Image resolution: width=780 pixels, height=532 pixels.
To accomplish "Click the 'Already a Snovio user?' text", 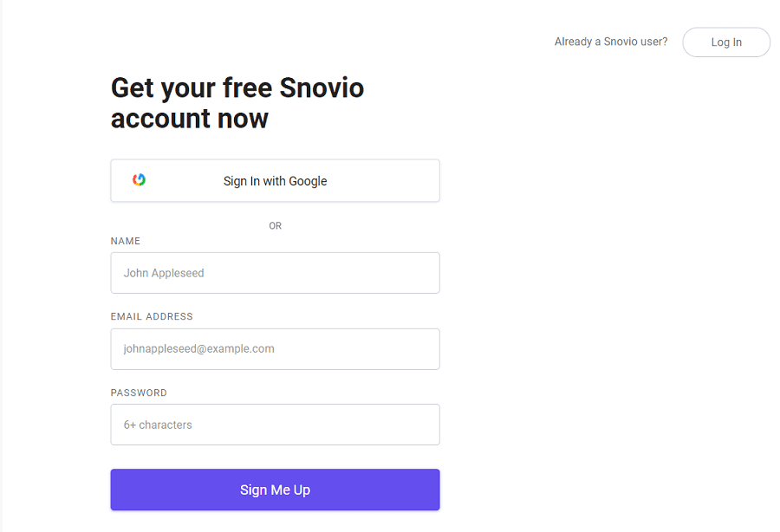I will [x=611, y=42].
